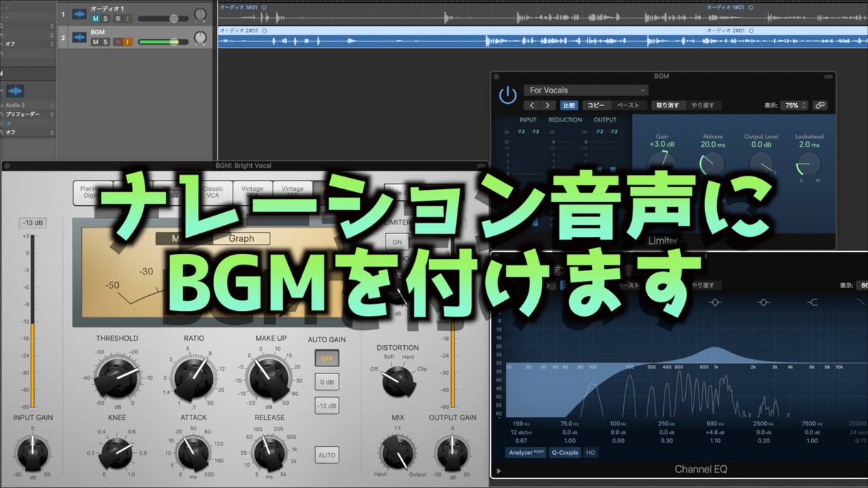The image size is (868, 488).
Task: Toggle the Limiter plugin power button
Action: [x=507, y=95]
